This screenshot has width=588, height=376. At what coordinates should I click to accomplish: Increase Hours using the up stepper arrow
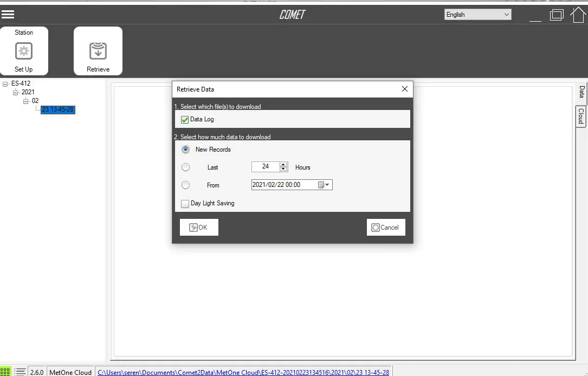[283, 164]
